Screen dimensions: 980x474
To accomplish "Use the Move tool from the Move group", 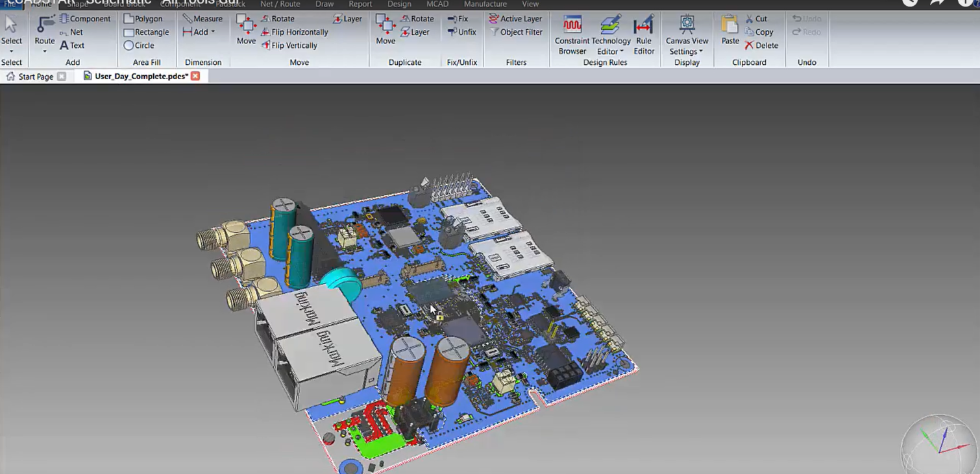I will pos(246,29).
